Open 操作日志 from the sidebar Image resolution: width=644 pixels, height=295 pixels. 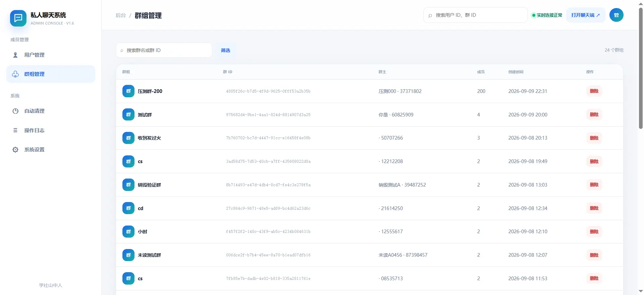(x=51, y=131)
